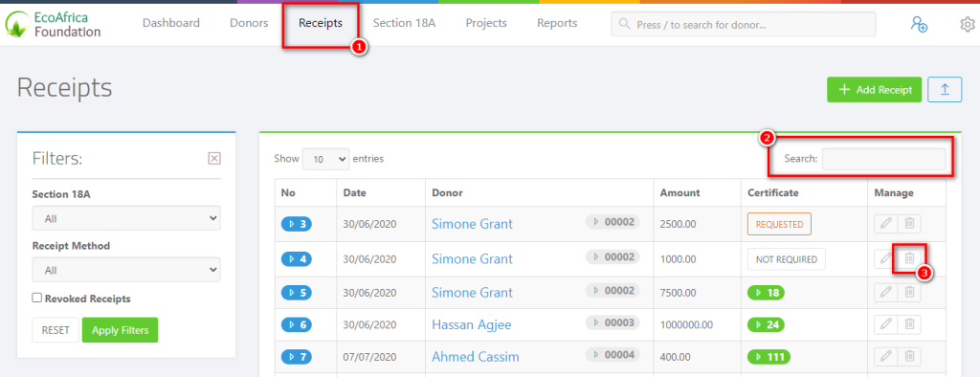Click the Add Receipt button

[875, 89]
